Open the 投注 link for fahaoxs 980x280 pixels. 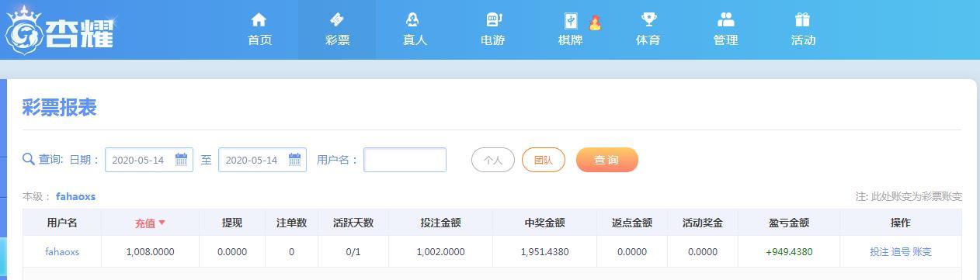tap(879, 252)
